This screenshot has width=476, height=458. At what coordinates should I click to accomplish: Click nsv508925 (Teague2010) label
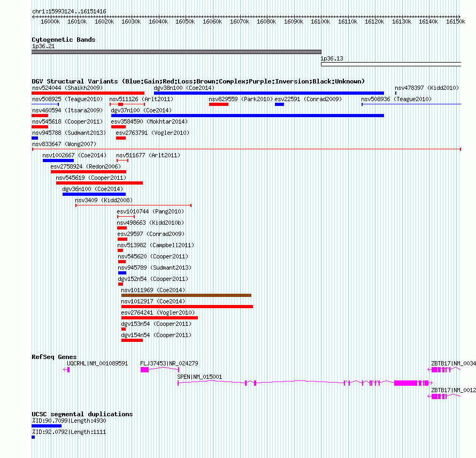tap(67, 100)
